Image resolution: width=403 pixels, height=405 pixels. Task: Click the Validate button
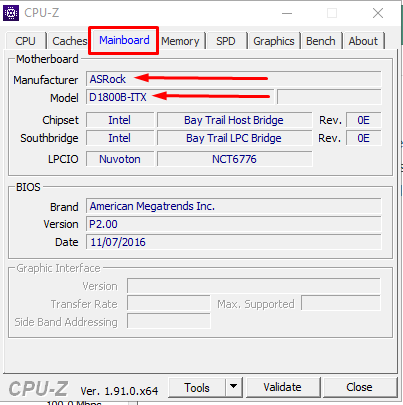[282, 387]
